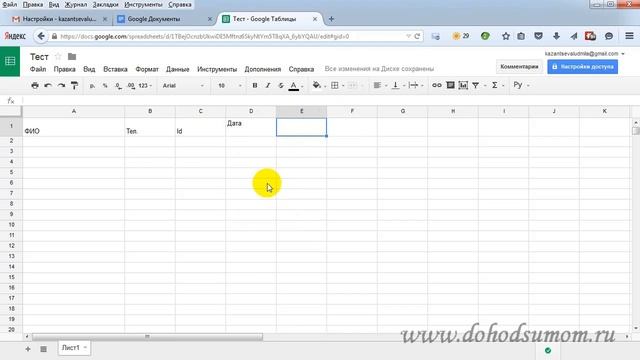This screenshot has height=360, width=640.
Task: Open the Данные menu
Action: (178, 69)
